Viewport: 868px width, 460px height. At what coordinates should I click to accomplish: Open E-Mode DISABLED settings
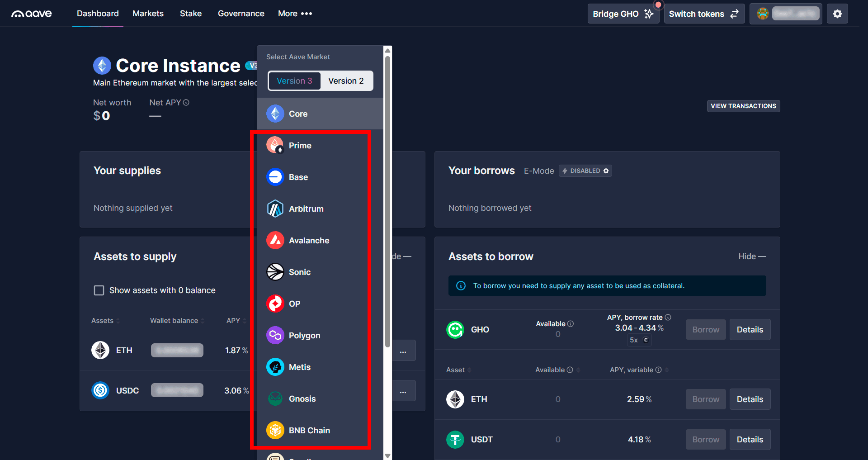tap(585, 171)
